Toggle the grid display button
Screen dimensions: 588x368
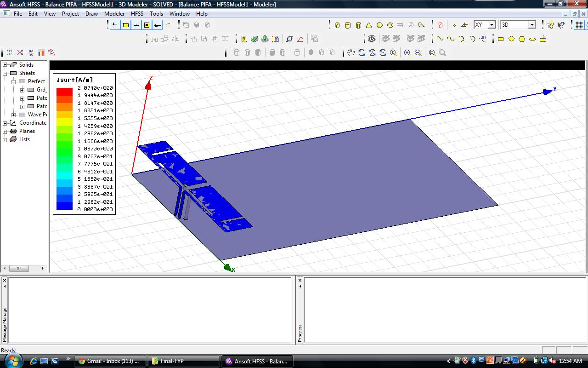pos(579,25)
